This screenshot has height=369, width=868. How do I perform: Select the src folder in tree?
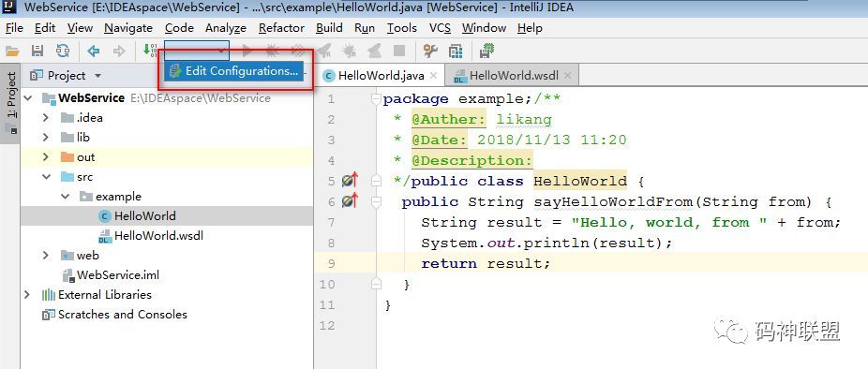click(84, 177)
